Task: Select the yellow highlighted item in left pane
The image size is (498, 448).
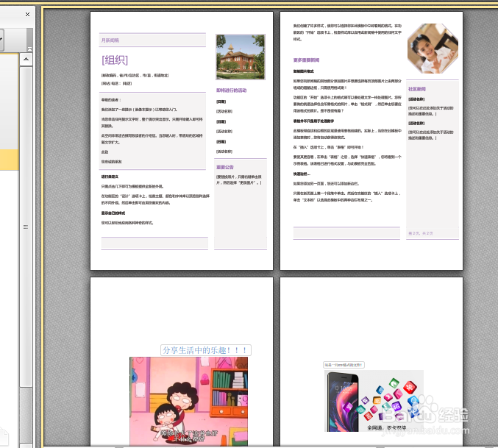Action: (10, 160)
